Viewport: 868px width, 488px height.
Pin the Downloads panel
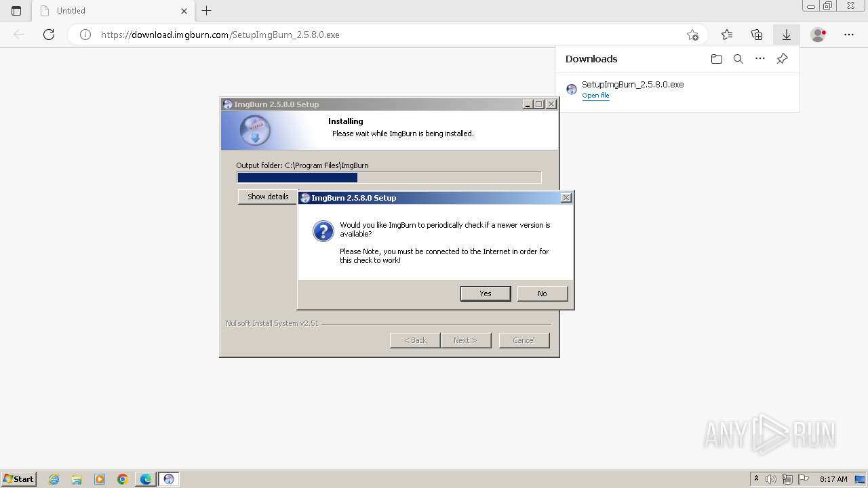[782, 59]
